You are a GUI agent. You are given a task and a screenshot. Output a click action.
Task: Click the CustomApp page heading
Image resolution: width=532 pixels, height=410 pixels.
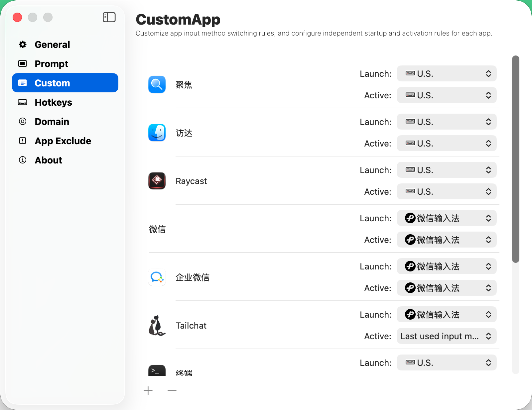tap(178, 20)
